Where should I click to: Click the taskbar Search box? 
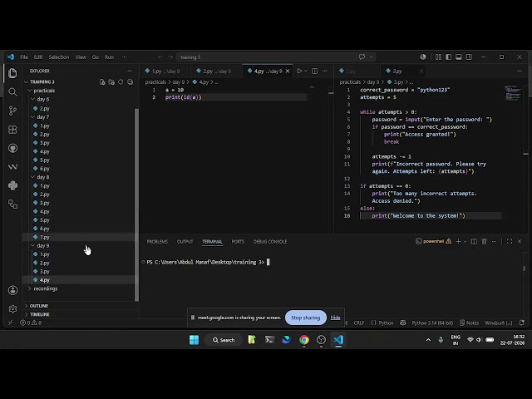[x=224, y=340]
